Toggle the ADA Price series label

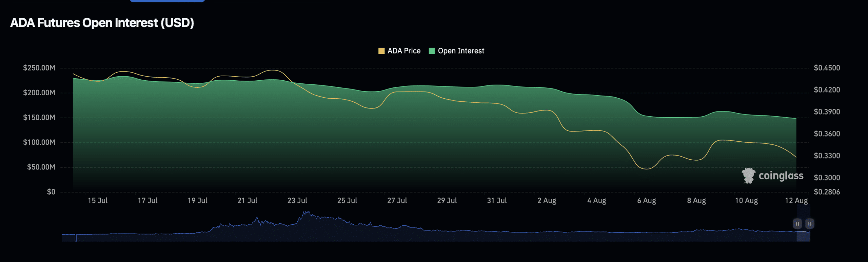coord(404,51)
